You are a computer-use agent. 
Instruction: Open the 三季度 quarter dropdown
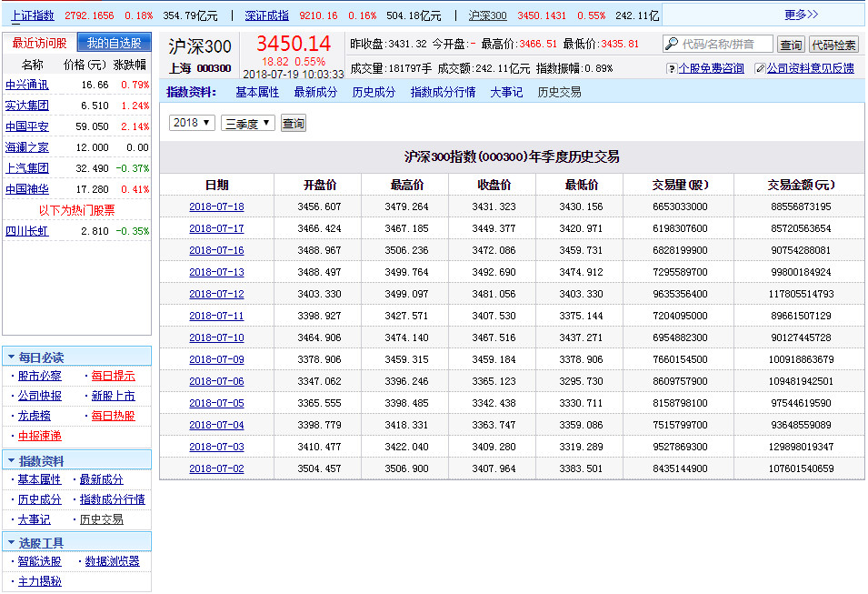click(x=248, y=123)
